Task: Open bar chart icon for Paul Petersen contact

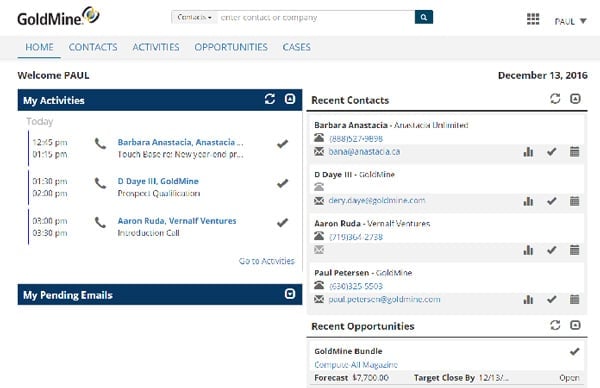Action: [528, 300]
